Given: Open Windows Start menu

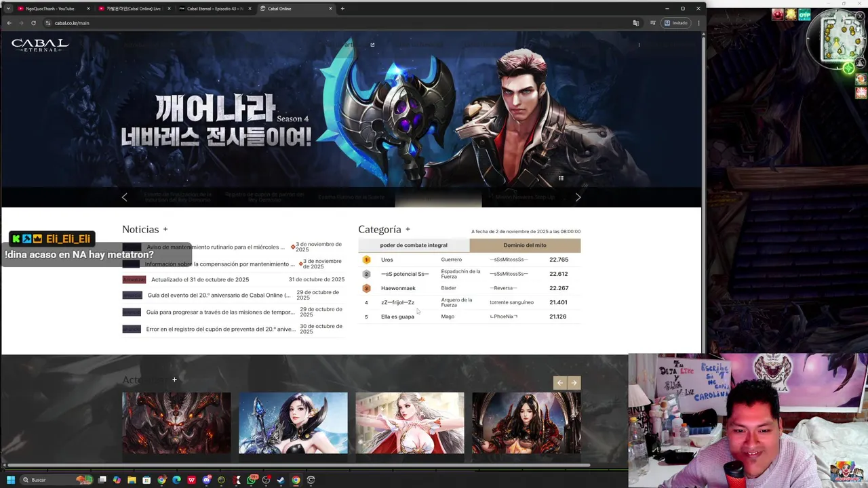Looking at the screenshot, I should (x=10, y=480).
